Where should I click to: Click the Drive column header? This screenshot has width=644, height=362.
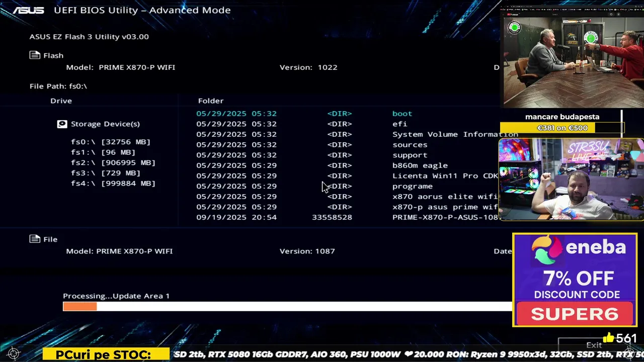point(61,101)
